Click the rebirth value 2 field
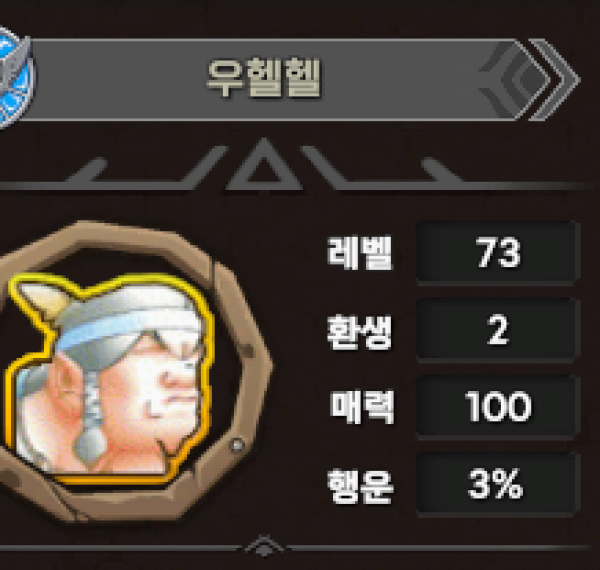This screenshot has height=570, width=600. [498, 330]
